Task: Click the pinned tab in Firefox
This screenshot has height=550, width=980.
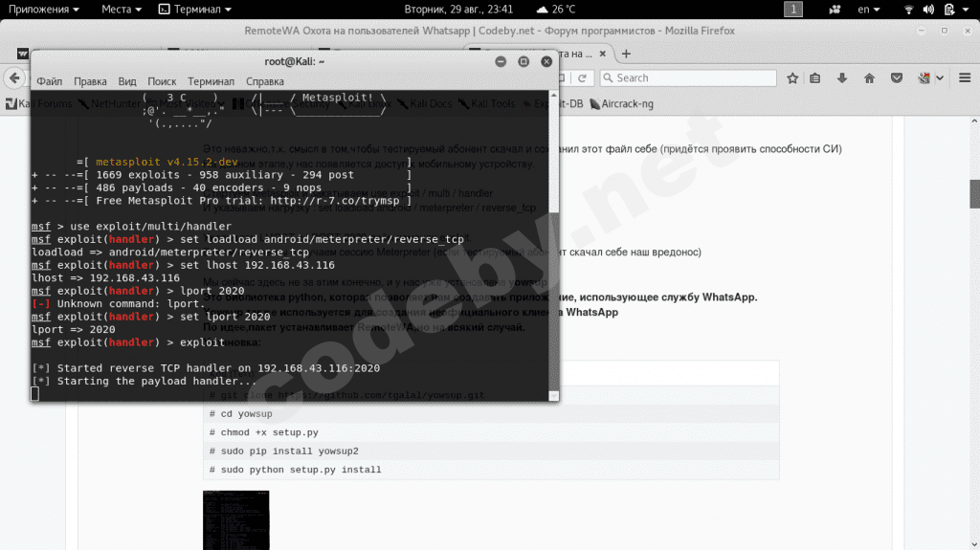Action: 23,54
